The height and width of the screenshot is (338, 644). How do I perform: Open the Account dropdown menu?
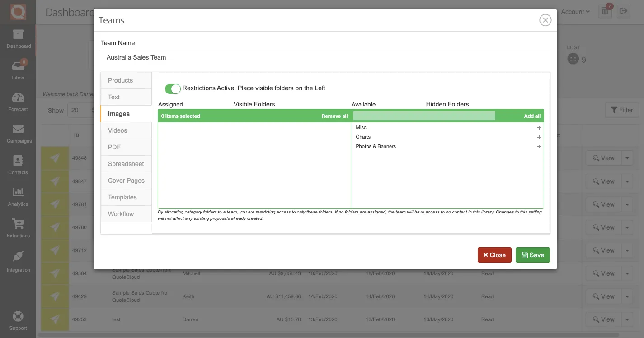pos(574,12)
